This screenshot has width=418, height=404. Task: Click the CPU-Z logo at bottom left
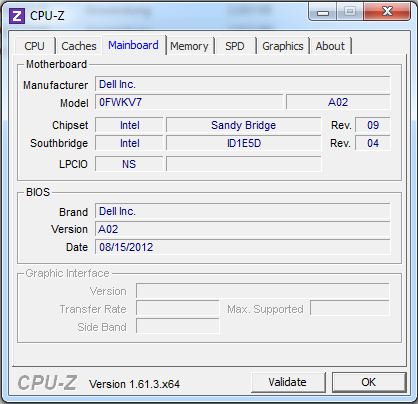47,383
